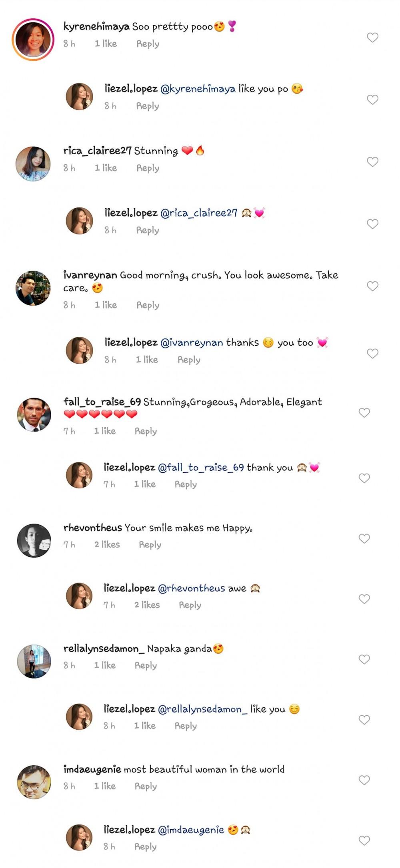Open the @kyrenehimaya mention link

point(198,89)
